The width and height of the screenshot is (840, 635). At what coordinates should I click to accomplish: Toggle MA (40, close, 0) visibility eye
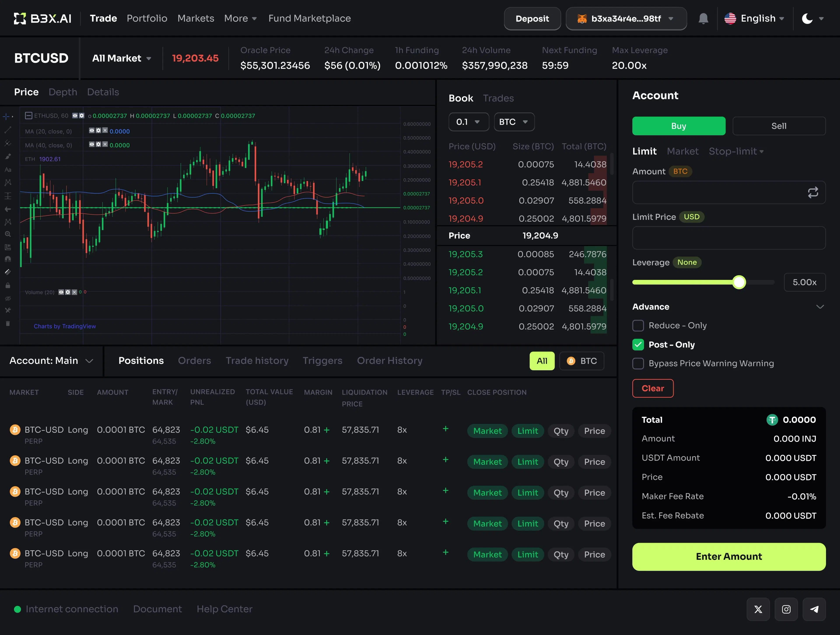(91, 145)
